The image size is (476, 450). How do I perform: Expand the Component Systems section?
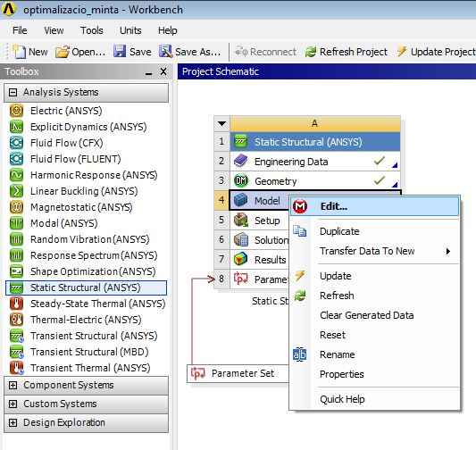(13, 385)
